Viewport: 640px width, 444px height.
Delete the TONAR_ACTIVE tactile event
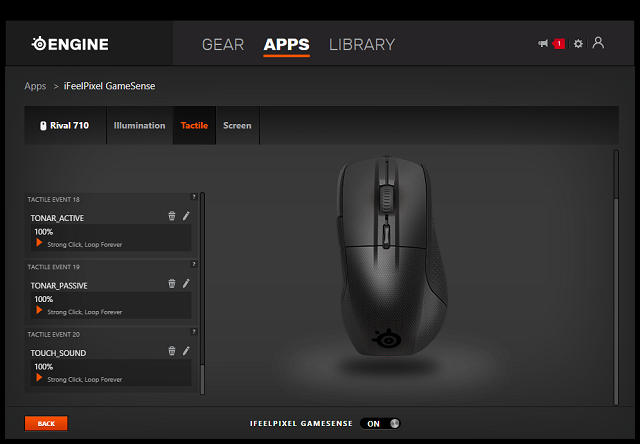click(172, 216)
